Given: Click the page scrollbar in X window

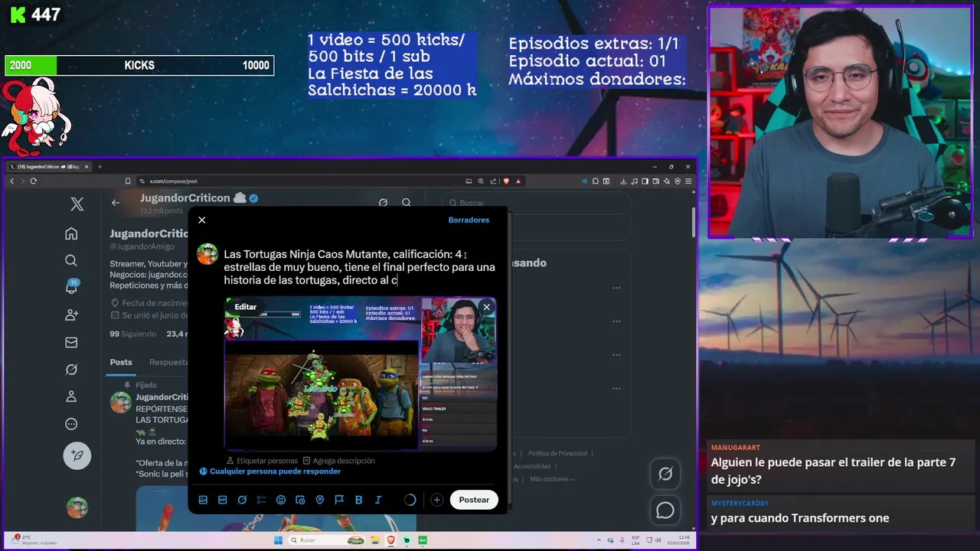Looking at the screenshot, I should (x=694, y=223).
